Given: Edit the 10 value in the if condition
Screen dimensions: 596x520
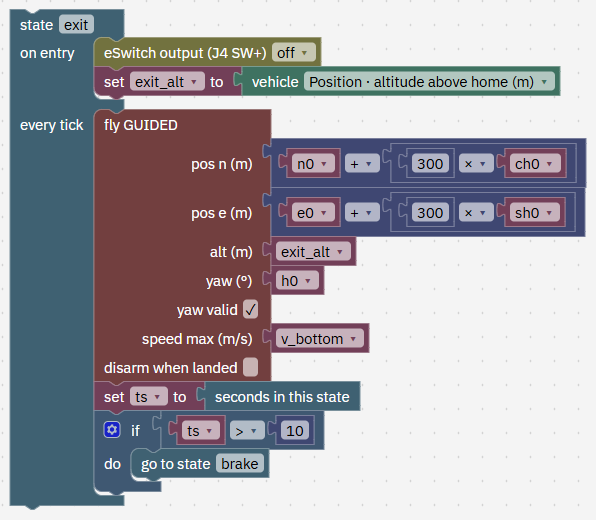Looking at the screenshot, I should click(x=295, y=431).
